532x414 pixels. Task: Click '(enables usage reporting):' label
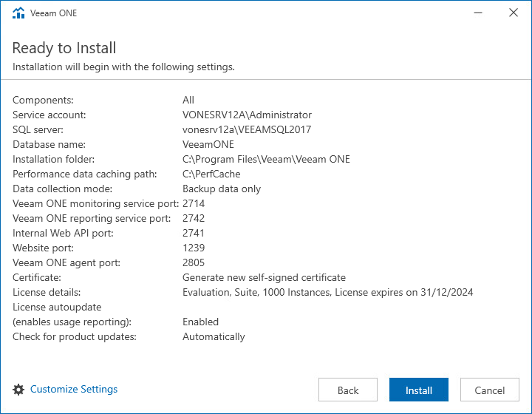click(x=72, y=322)
